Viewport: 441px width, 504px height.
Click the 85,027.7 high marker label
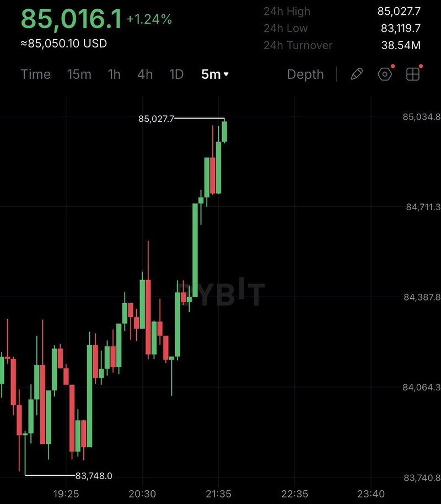coord(156,119)
